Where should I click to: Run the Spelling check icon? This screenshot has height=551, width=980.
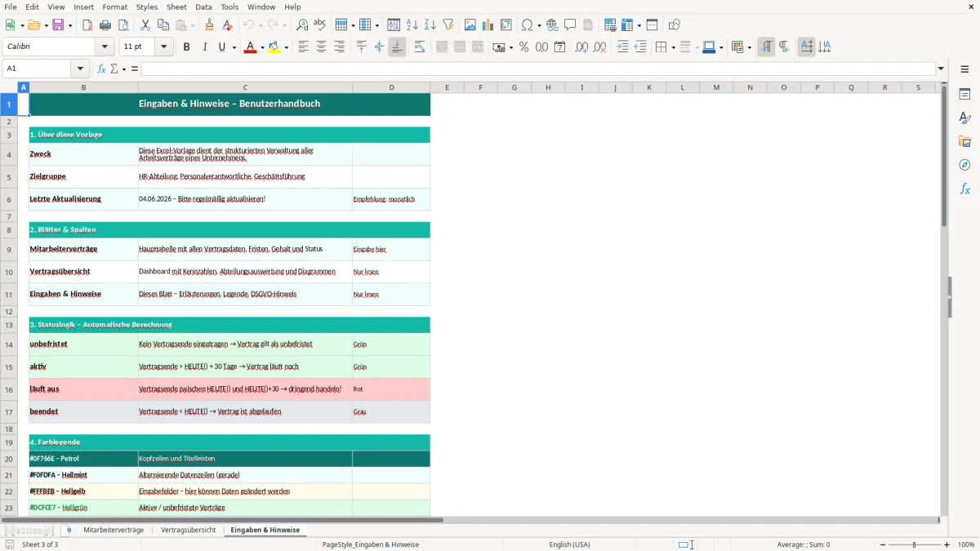(x=320, y=25)
